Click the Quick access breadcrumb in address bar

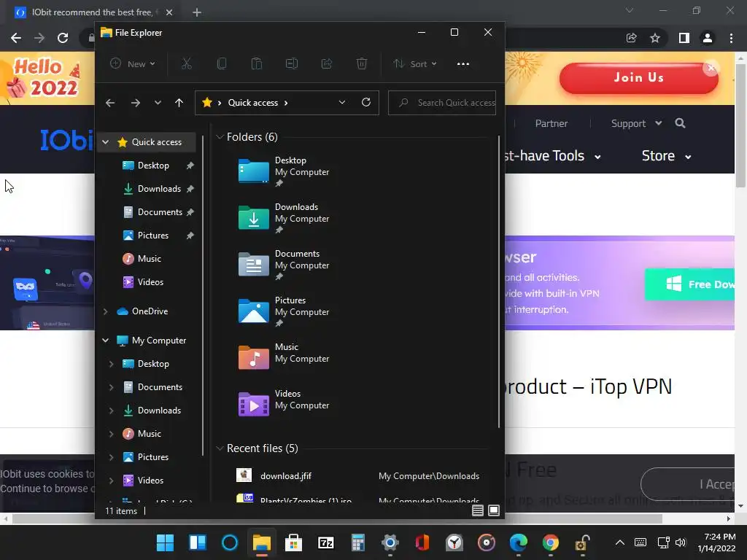point(252,102)
